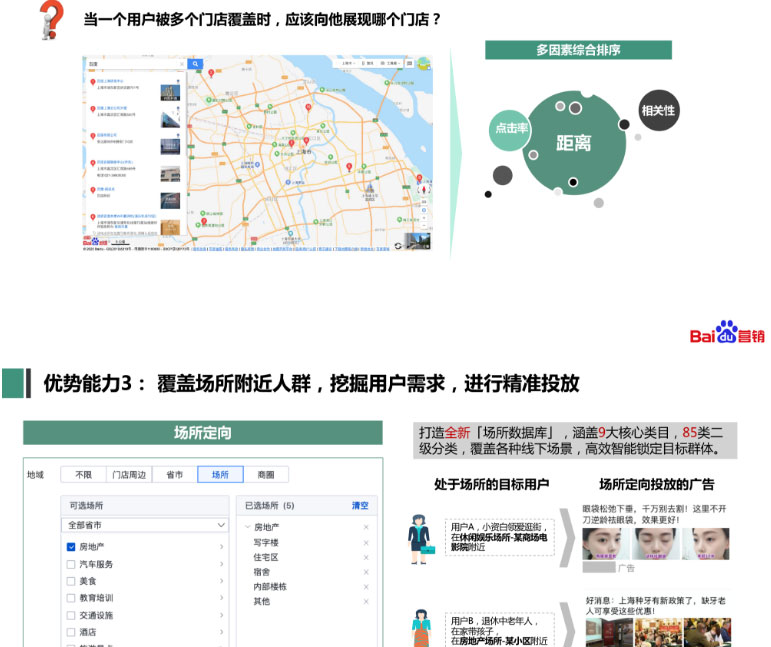The width and height of the screenshot is (771, 647).
Task: Open the first search result thumbnail
Action: (x=170, y=93)
